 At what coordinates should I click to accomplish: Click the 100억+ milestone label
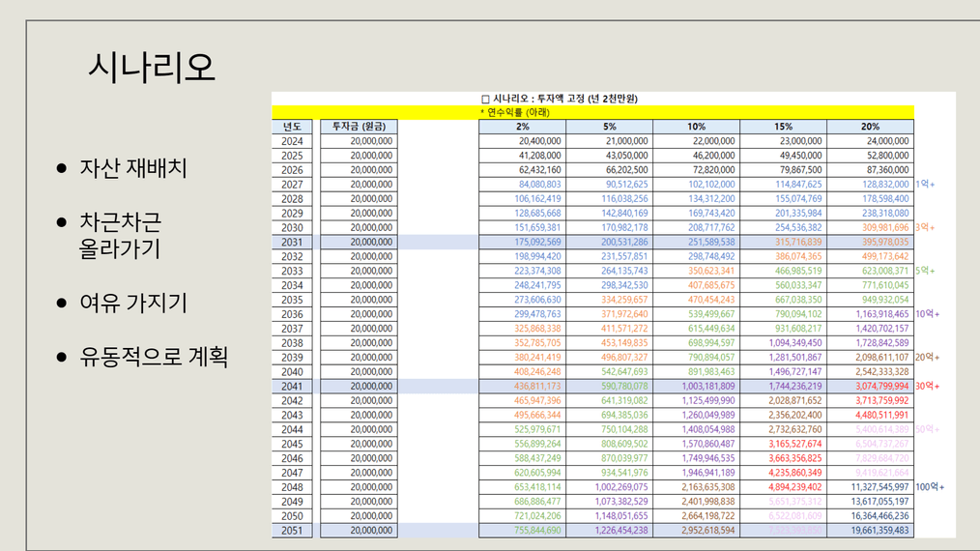tap(930, 487)
